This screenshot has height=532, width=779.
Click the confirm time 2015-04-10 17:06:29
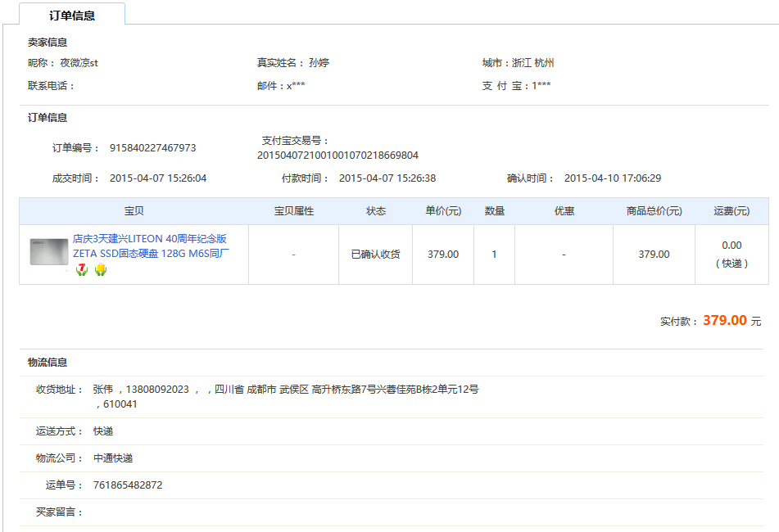tap(613, 178)
